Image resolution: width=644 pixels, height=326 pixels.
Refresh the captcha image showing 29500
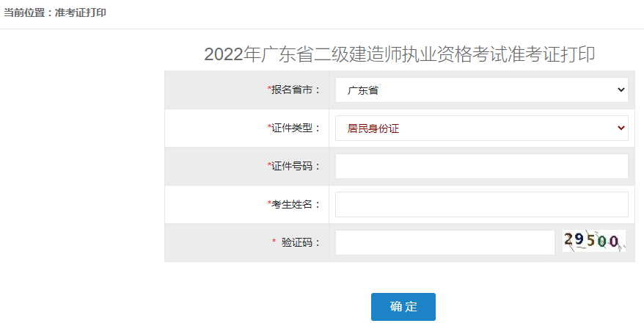[593, 241]
